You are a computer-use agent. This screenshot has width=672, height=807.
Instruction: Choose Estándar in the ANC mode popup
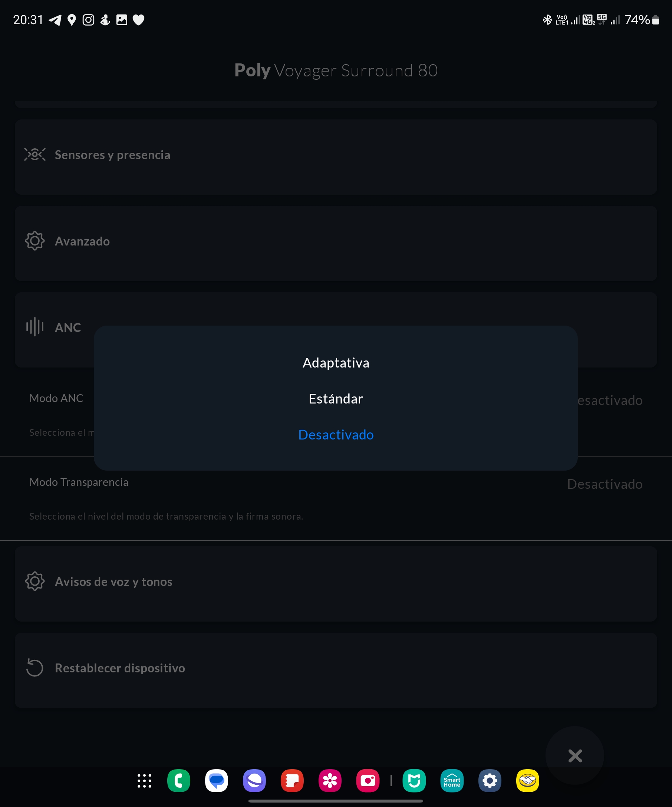click(336, 399)
